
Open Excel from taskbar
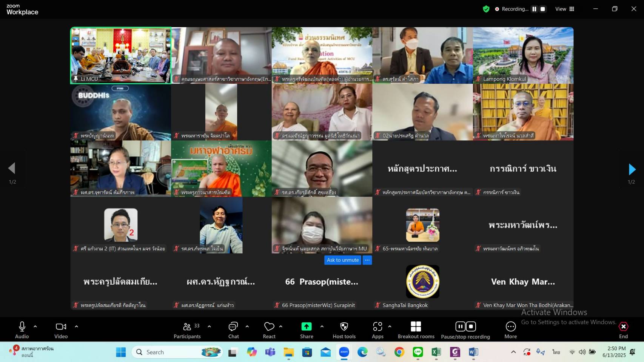coord(436,352)
